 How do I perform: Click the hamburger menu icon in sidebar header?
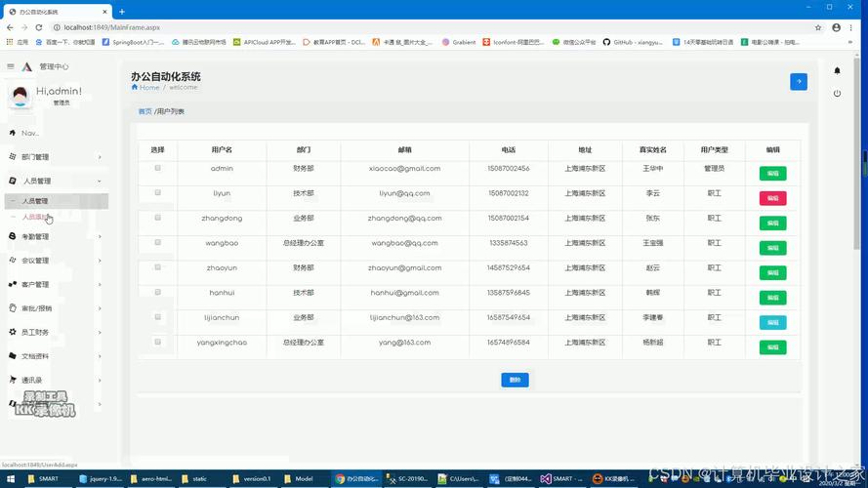click(x=11, y=66)
